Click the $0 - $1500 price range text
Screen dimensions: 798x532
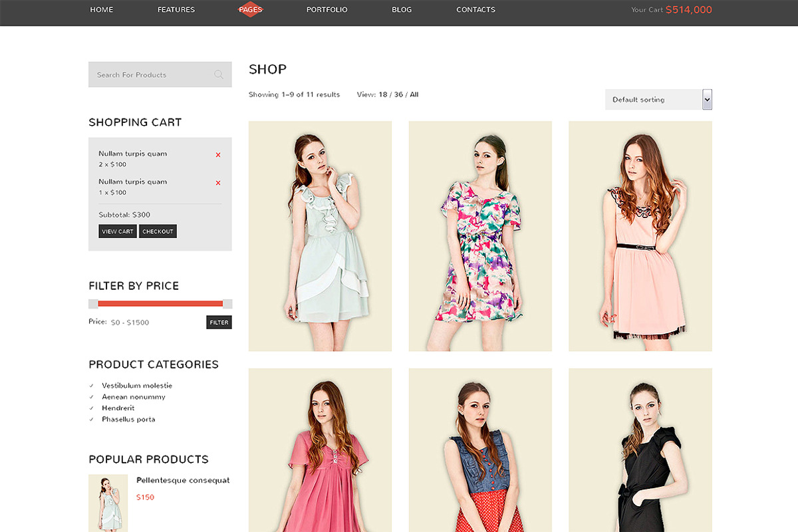[130, 323]
